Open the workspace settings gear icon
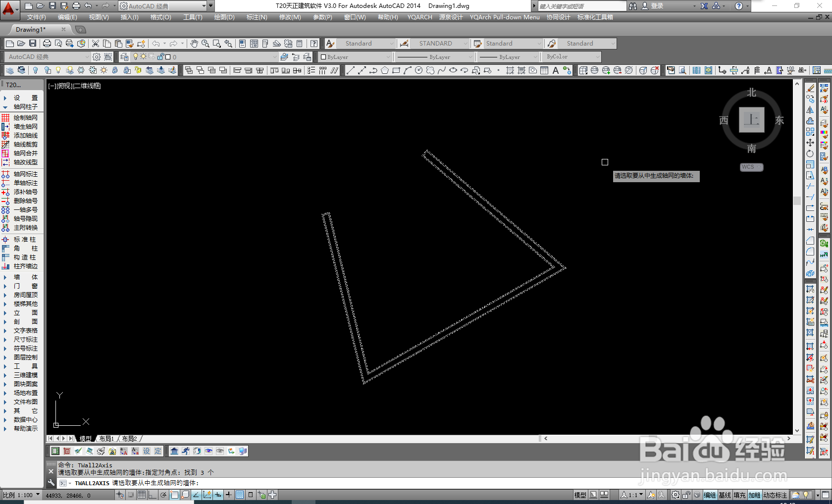This screenshot has width=832, height=504. (x=97, y=57)
